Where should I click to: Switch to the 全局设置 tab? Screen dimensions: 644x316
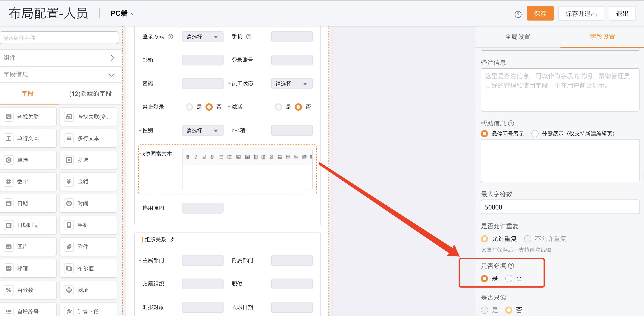click(518, 37)
